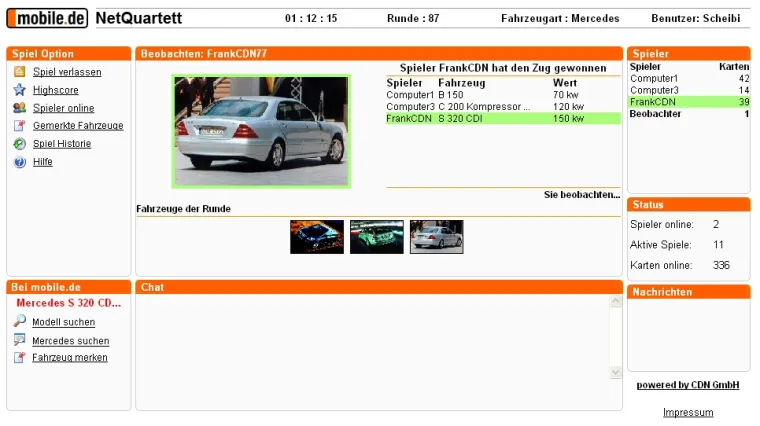The image size is (760, 426).
Task: Select the highlighted FrankCDN S 320 CDI row
Action: pos(503,118)
